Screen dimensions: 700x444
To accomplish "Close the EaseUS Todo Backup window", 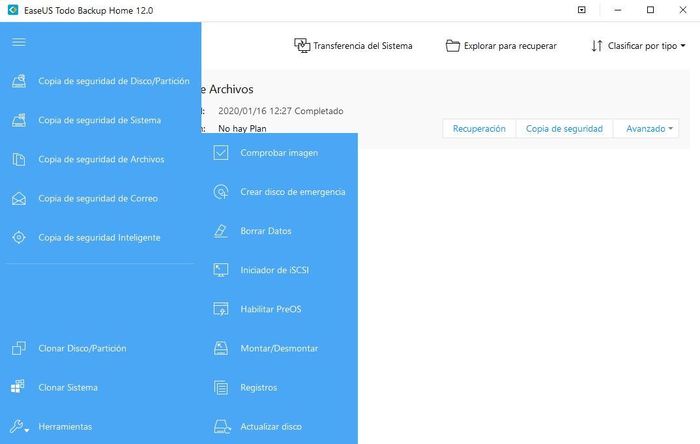I will tap(683, 10).
